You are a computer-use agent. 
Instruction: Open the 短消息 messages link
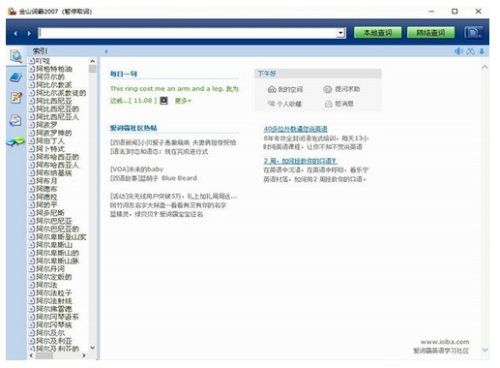[x=339, y=104]
